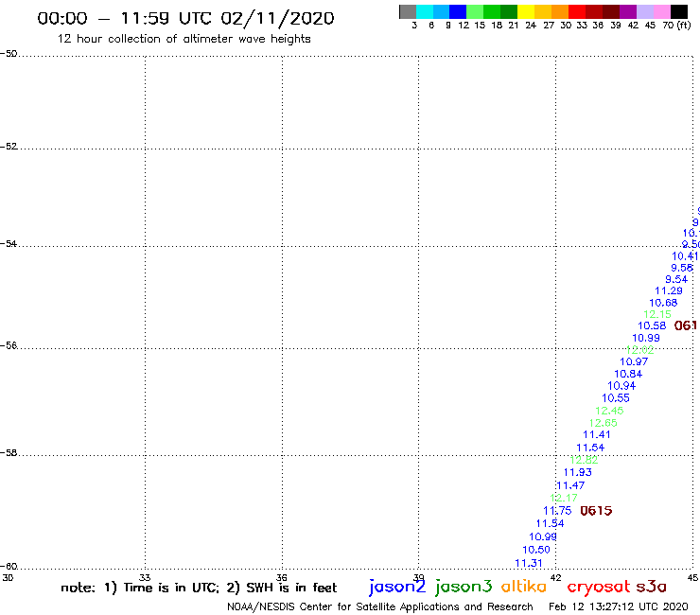Click the wave height value 10.94
The width and height of the screenshot is (700, 615).
pos(621,385)
